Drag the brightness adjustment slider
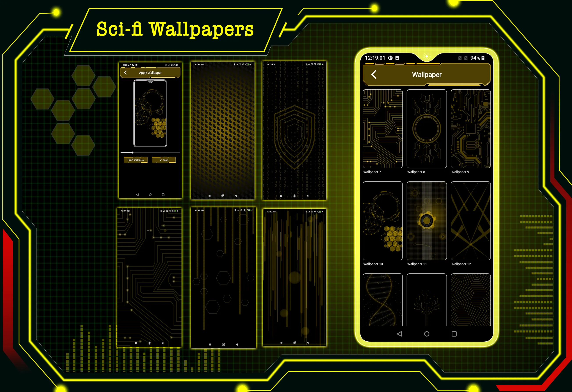572x392 pixels. [133, 152]
